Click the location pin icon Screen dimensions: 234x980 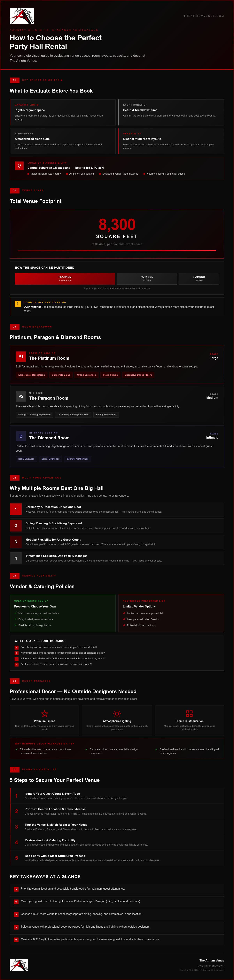[19, 166]
